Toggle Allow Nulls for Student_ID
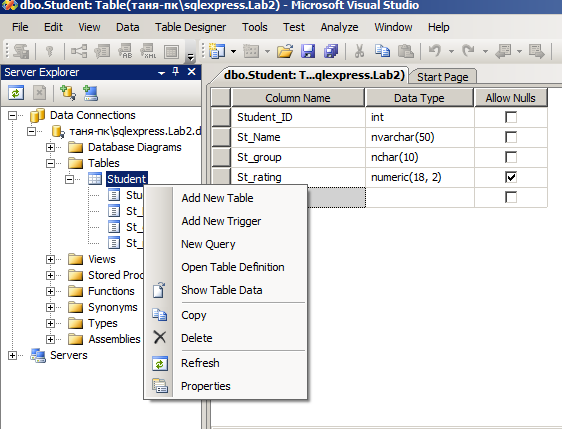This screenshot has width=562, height=429. pos(511,117)
